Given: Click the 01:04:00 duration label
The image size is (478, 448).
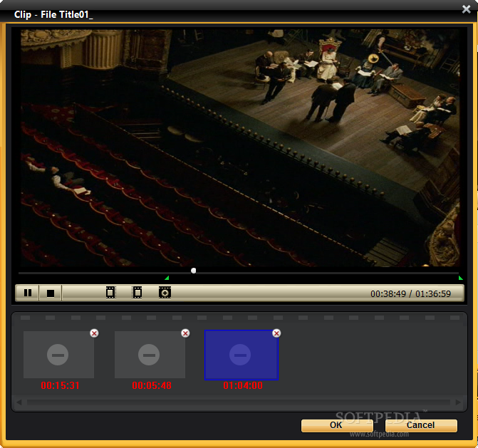Looking at the screenshot, I should [243, 385].
